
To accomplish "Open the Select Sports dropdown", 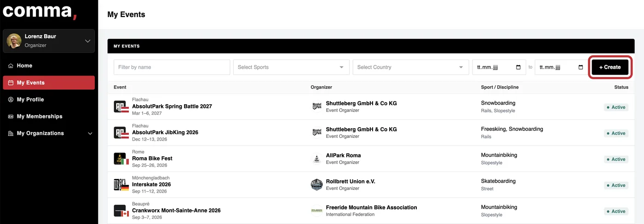I will 291,67.
